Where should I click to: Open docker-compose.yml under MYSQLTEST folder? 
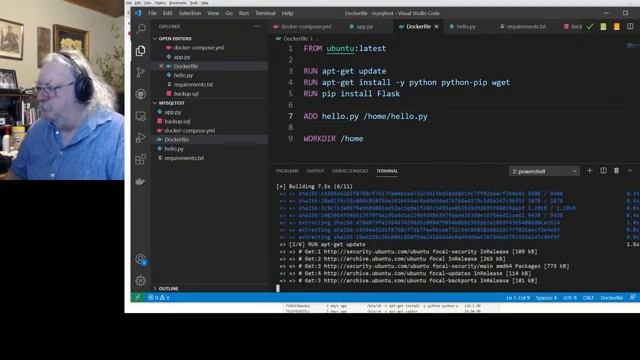[190, 131]
